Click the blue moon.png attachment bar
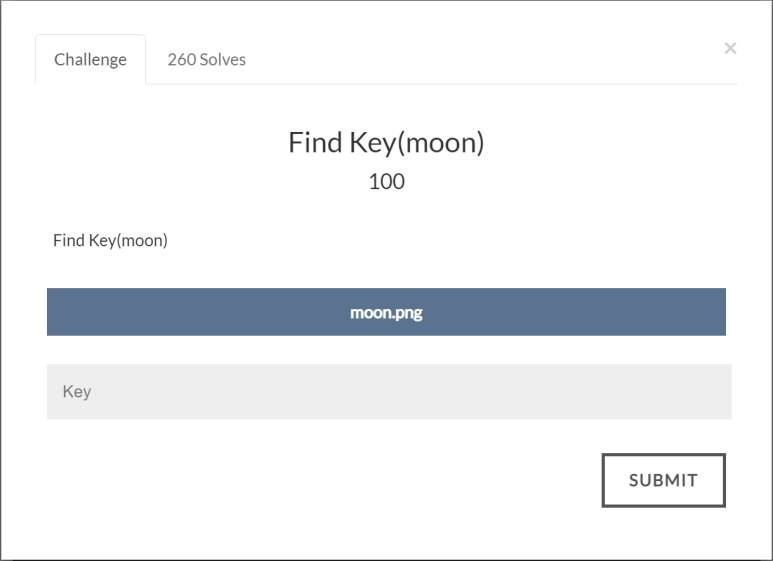Screen dimensions: 773x561 coord(386,312)
